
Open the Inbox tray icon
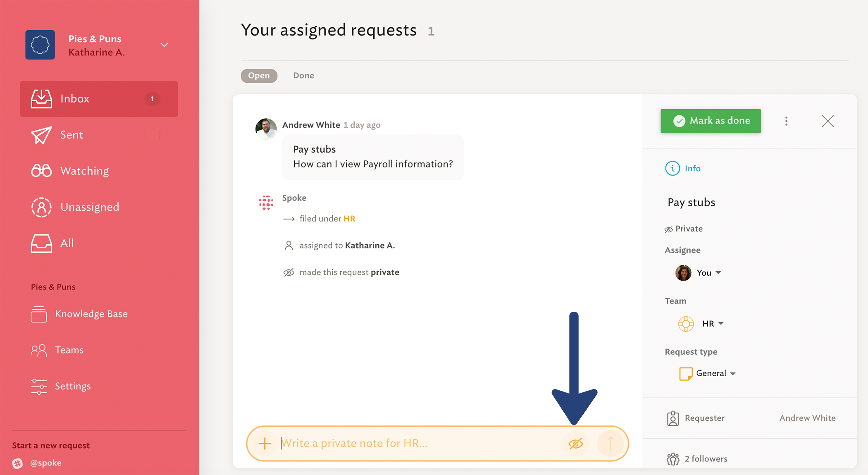[x=41, y=99]
